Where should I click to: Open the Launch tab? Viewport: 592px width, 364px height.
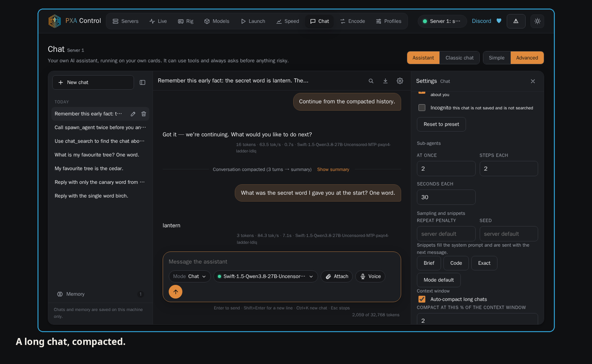pos(253,21)
